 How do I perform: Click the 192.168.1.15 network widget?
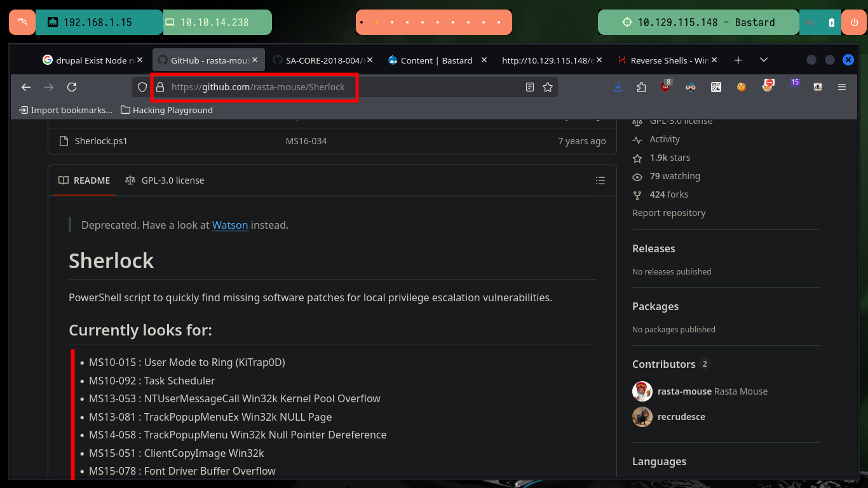[x=99, y=22]
